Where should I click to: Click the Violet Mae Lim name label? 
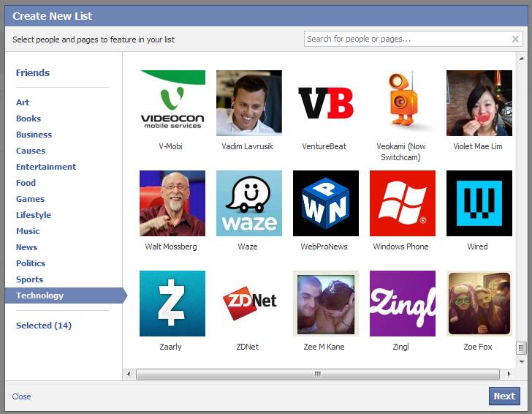click(478, 146)
